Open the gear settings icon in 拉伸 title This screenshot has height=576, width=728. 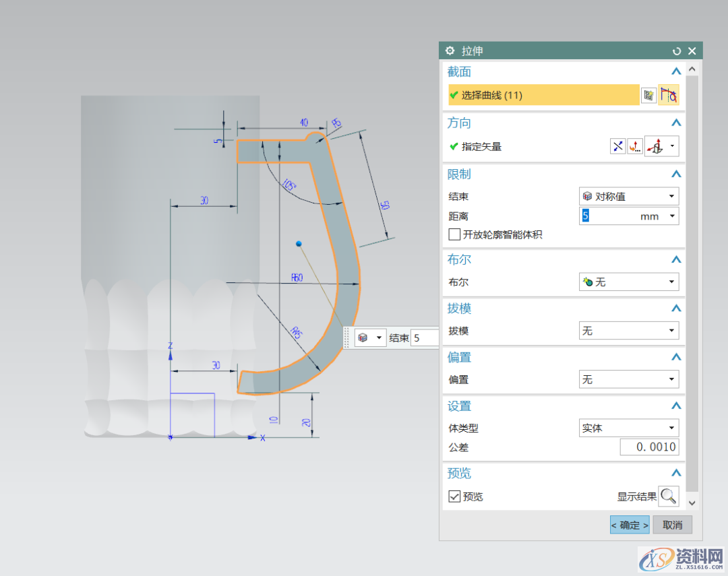(x=450, y=51)
